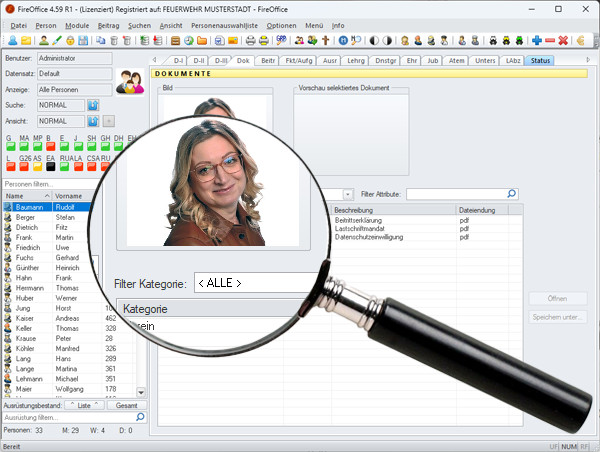Click the Gesamt button
The width and height of the screenshot is (600, 452).
click(127, 405)
